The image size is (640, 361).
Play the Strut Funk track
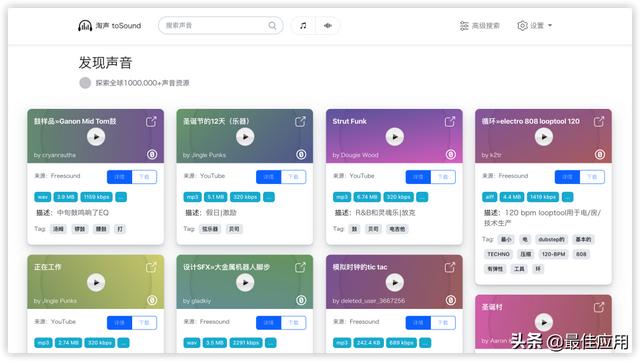(x=395, y=137)
